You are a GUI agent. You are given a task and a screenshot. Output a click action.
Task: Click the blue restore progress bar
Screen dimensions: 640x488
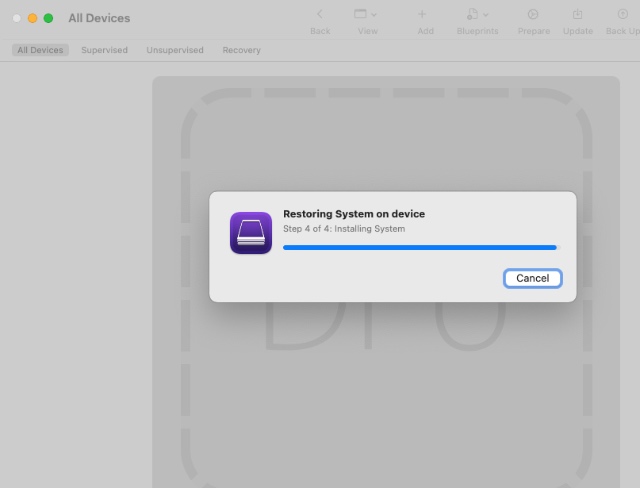tap(420, 247)
